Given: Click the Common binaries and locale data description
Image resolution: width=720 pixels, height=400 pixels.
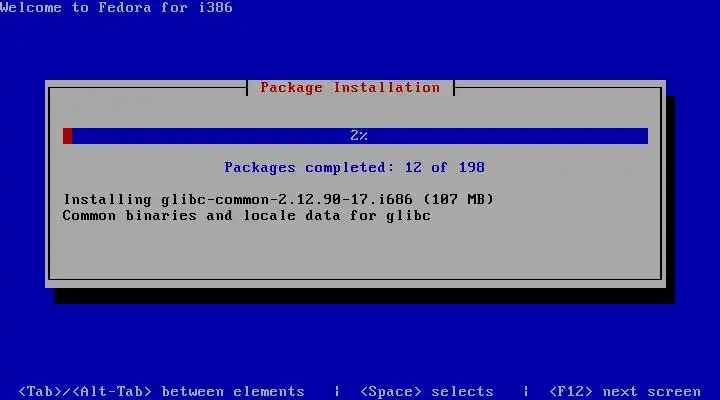Looking at the screenshot, I should (247, 215).
